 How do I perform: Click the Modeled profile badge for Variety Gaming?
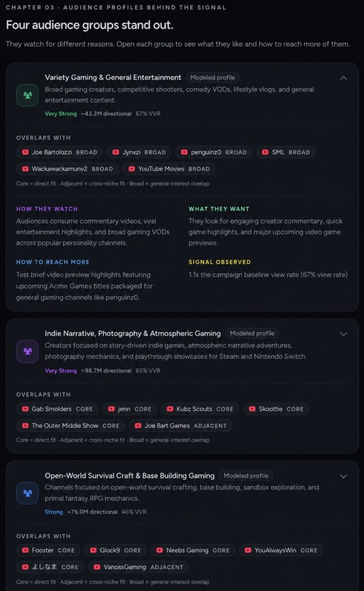pos(212,78)
